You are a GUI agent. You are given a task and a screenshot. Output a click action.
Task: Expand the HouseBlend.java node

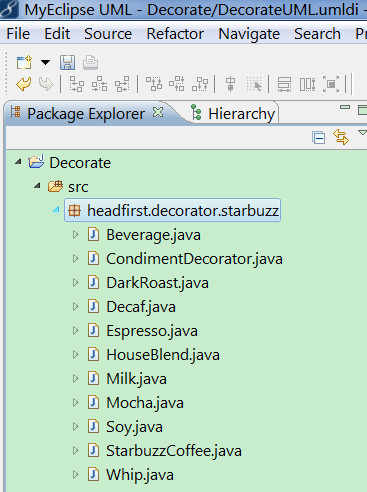coord(75,354)
